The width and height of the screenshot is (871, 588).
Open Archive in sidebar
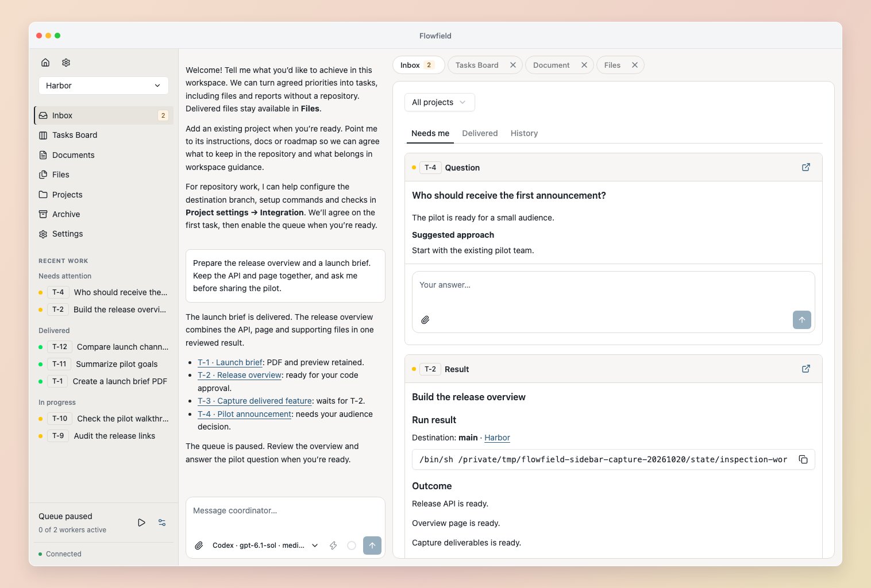(103, 214)
